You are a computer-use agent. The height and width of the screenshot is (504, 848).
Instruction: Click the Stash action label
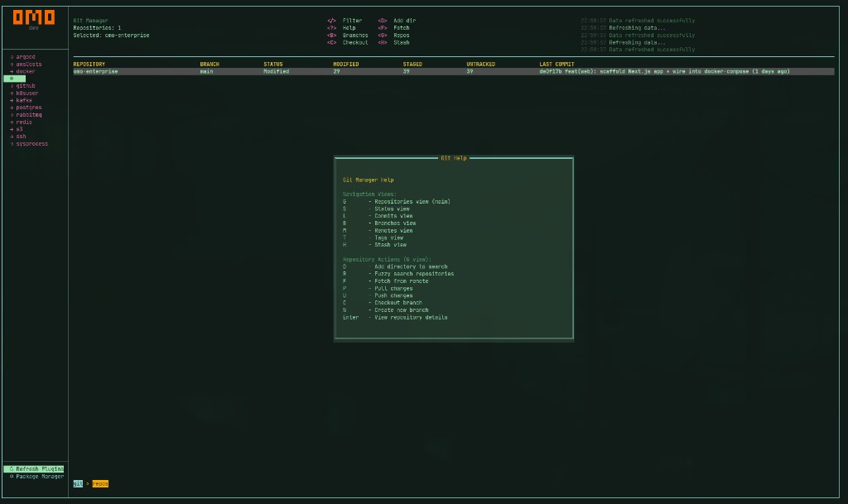pyautogui.click(x=402, y=43)
